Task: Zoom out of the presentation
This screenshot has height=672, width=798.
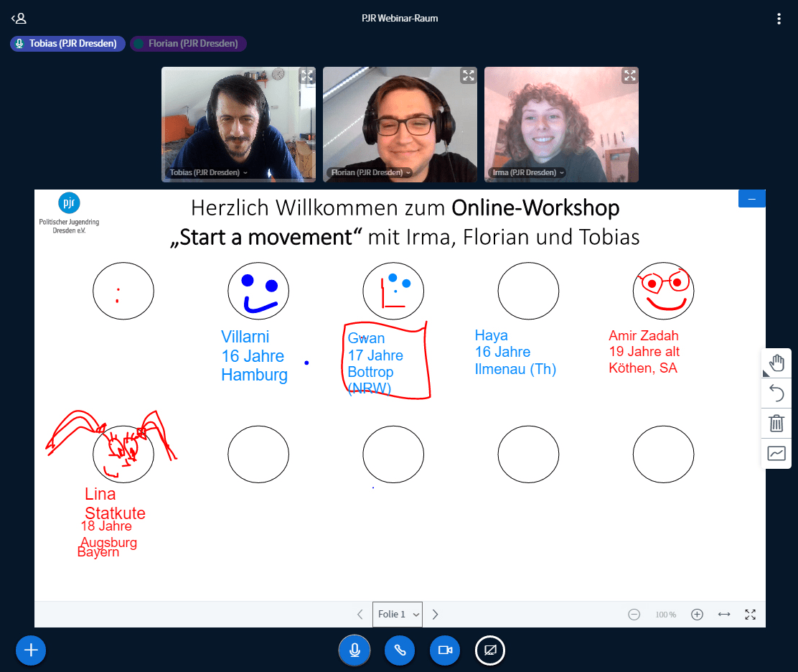Action: [x=634, y=615]
